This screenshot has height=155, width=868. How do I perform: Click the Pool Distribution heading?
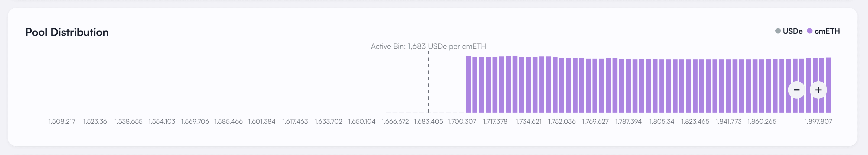(67, 32)
